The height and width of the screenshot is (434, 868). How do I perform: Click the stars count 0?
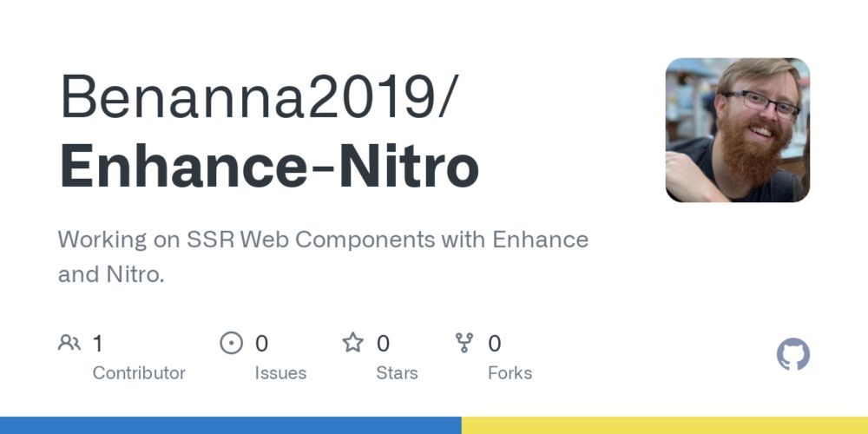coord(383,344)
